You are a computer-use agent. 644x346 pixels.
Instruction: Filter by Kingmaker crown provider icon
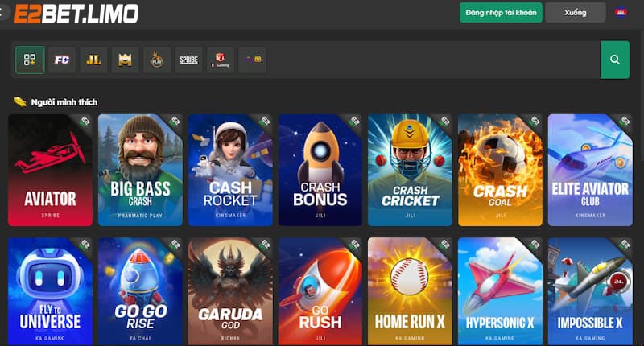click(126, 60)
